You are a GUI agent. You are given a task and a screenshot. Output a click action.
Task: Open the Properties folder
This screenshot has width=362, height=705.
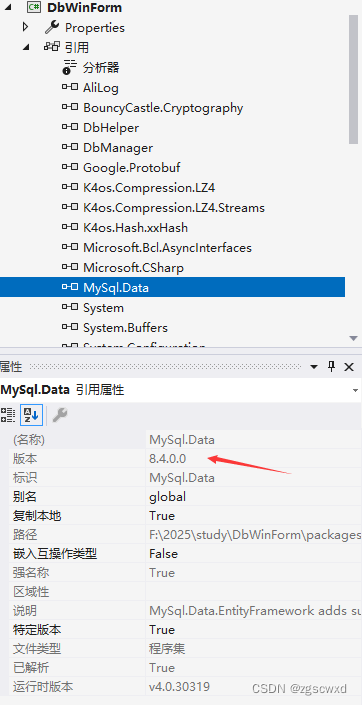[x=95, y=28]
